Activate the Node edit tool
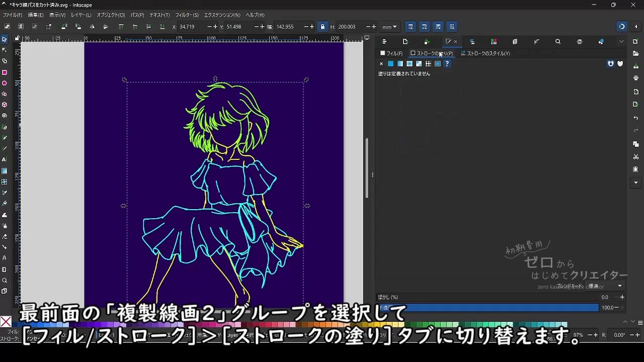Viewport: 644px width, 362px height. (x=5, y=50)
